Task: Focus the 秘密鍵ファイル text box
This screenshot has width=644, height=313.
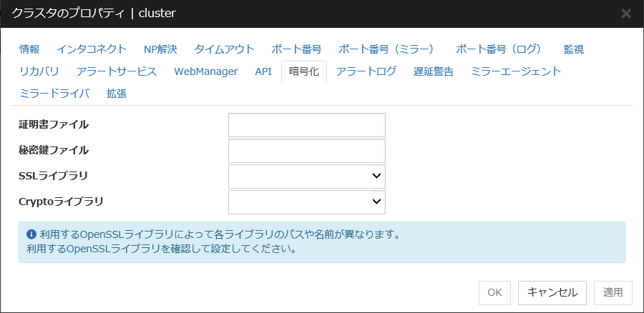Action: (x=306, y=151)
